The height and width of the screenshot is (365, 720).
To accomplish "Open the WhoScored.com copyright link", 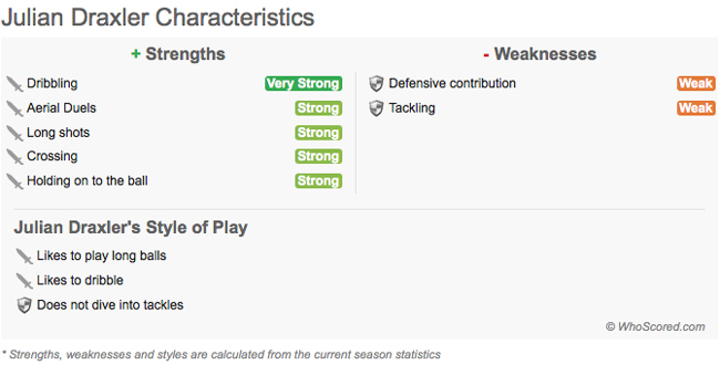I will coord(655,327).
